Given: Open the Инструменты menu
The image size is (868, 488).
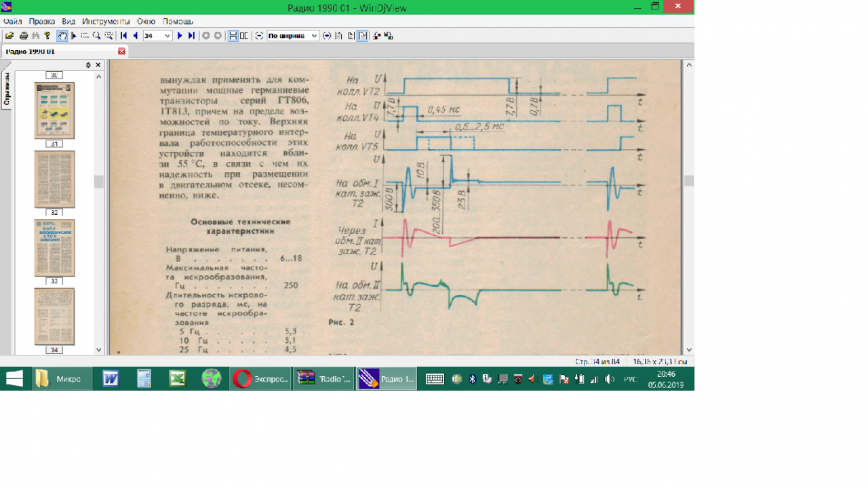Looking at the screenshot, I should point(106,22).
